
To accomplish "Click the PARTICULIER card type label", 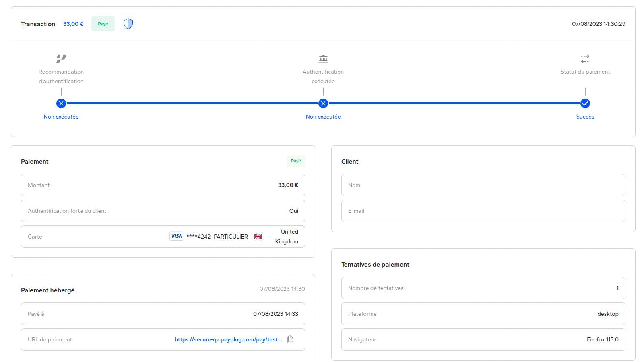I will click(x=231, y=237).
